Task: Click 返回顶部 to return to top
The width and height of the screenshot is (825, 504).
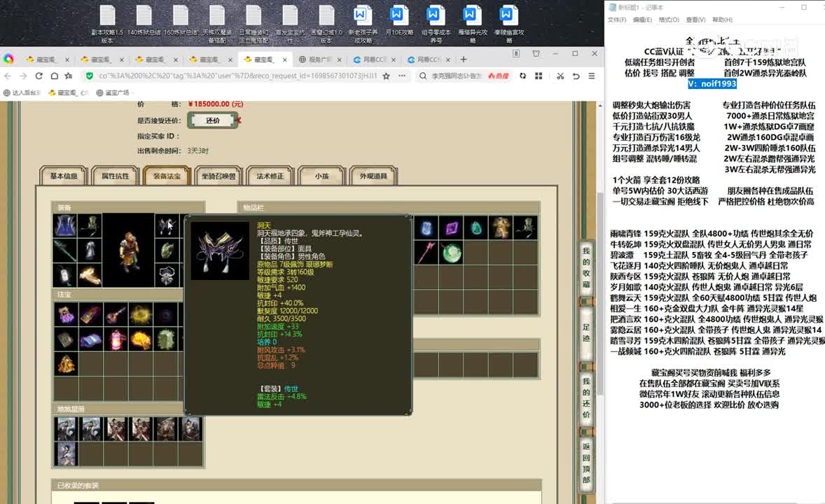Action: (586, 463)
